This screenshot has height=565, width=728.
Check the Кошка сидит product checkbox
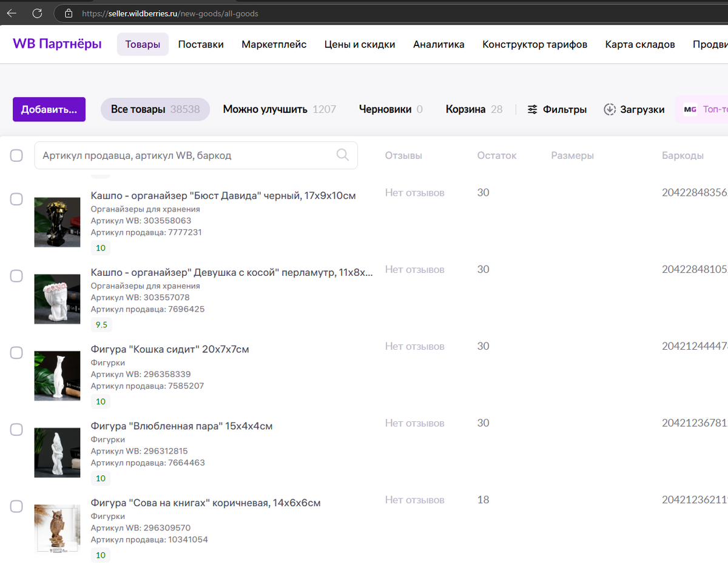pos(16,353)
